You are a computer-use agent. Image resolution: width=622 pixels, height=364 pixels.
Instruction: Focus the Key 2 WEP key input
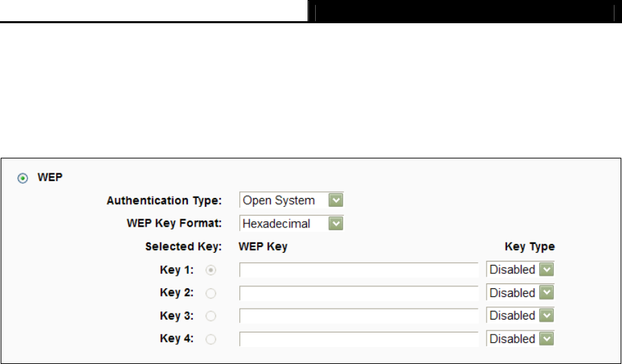pyautogui.click(x=358, y=293)
